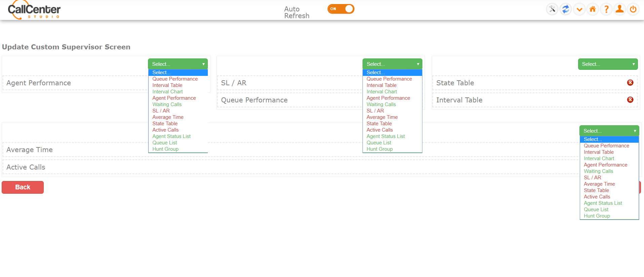Choose Queue List in first dropdown list
Viewport: 644px width, 277px height.
[178, 143]
